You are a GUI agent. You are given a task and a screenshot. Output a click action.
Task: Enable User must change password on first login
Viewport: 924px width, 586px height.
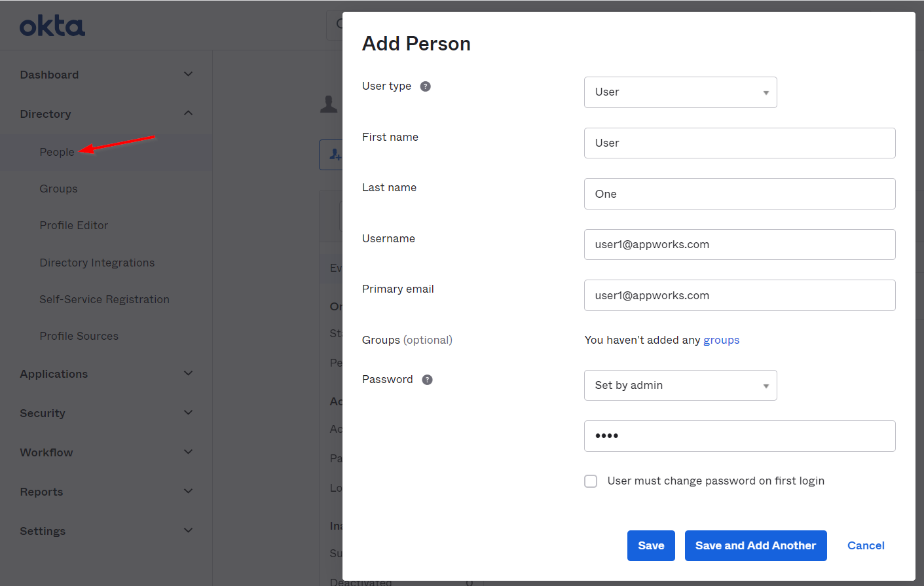pos(591,481)
